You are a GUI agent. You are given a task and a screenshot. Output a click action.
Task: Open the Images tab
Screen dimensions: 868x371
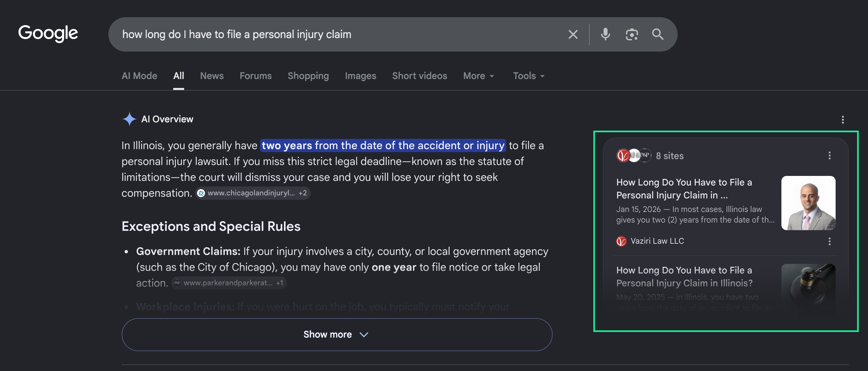(x=360, y=76)
